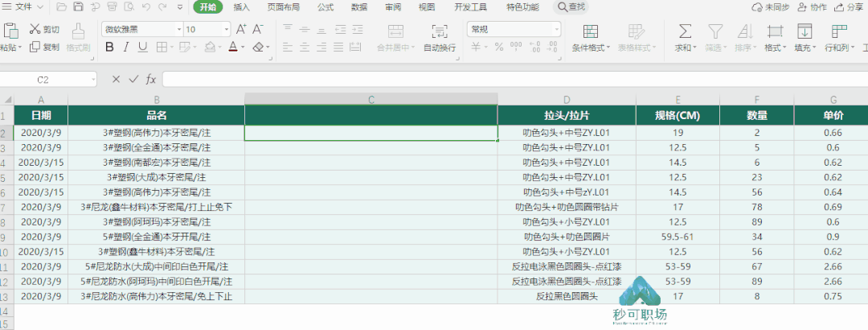
Task: Click the 分享 share button
Action: point(850,7)
